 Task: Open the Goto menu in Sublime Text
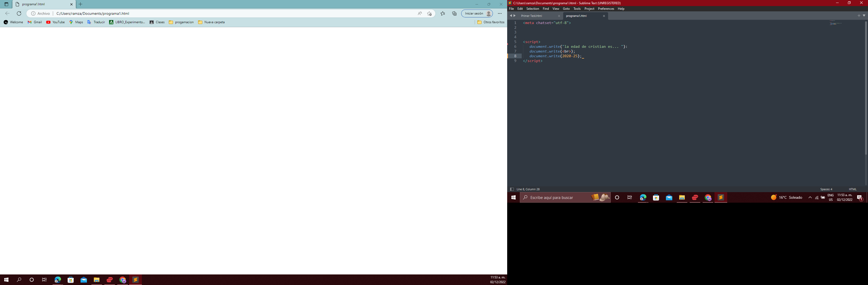(x=566, y=9)
